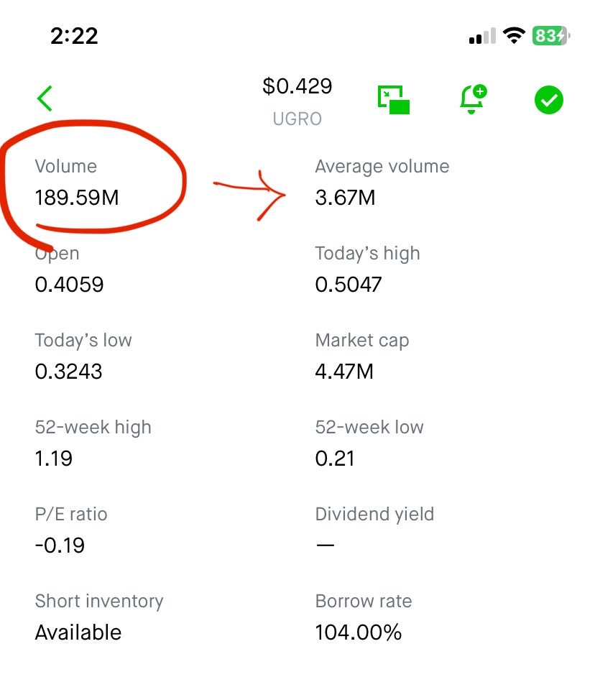Tap the green back arrow
The width and height of the screenshot is (595, 700).
click(x=45, y=98)
